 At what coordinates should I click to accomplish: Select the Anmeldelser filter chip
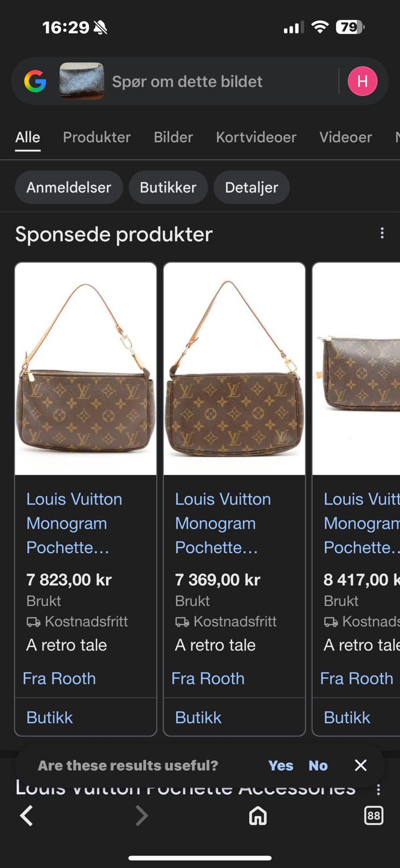click(x=69, y=187)
